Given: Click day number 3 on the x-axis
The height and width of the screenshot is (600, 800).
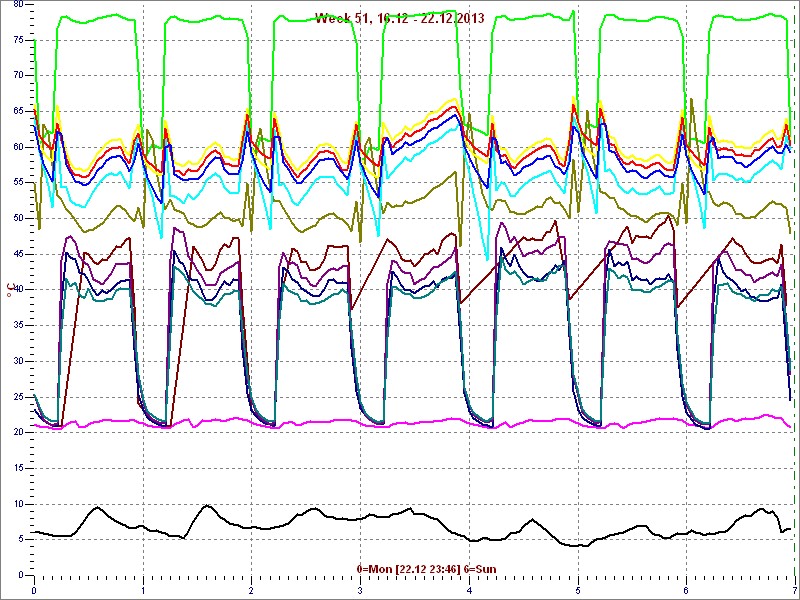Looking at the screenshot, I should (x=360, y=591).
